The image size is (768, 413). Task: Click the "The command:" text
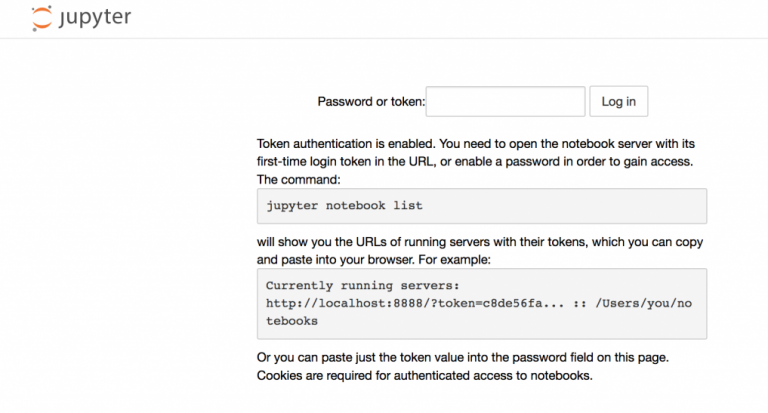pos(299,180)
